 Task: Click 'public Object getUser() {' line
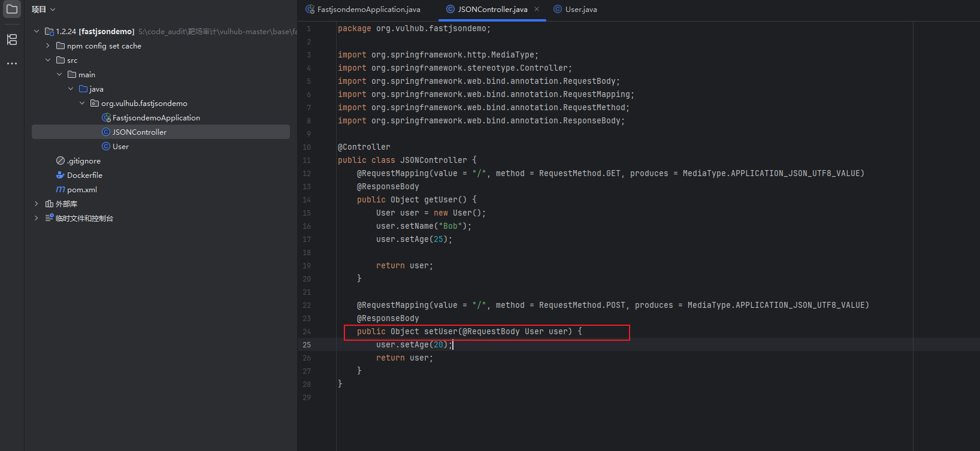point(417,200)
